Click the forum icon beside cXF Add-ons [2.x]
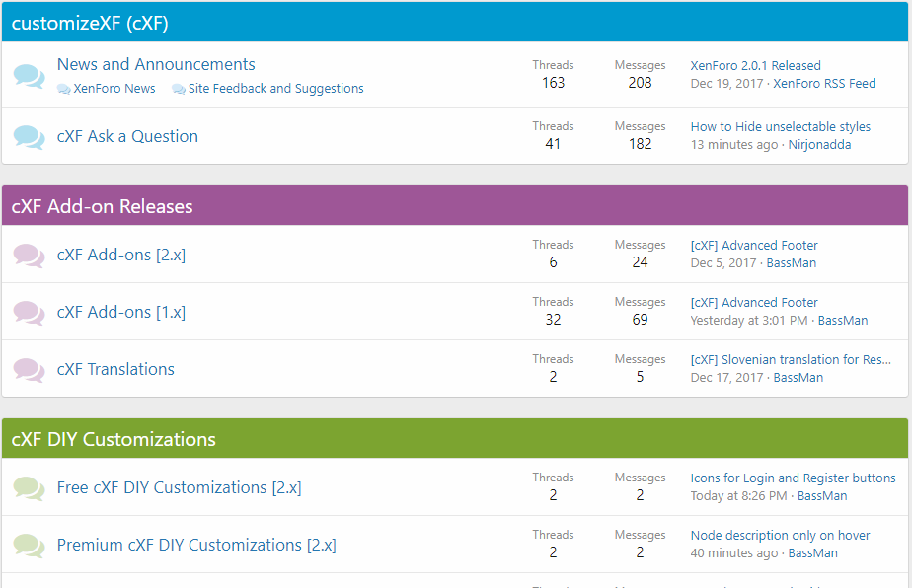 click(x=29, y=256)
